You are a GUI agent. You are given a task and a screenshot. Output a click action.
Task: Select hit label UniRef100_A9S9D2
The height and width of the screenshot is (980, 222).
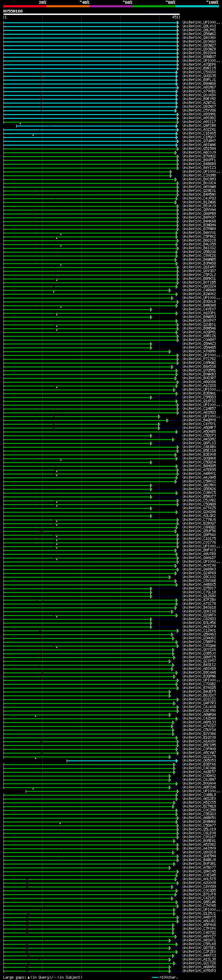(199, 118)
